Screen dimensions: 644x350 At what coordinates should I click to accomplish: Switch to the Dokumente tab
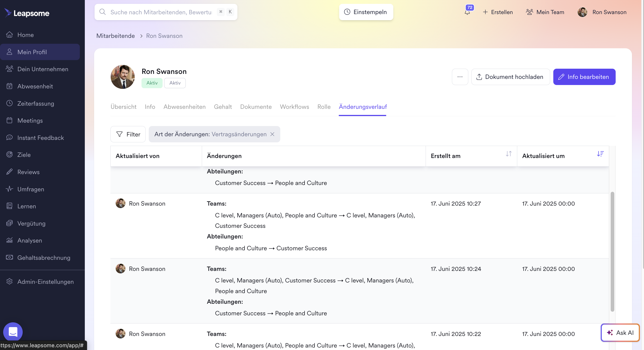pos(256,107)
